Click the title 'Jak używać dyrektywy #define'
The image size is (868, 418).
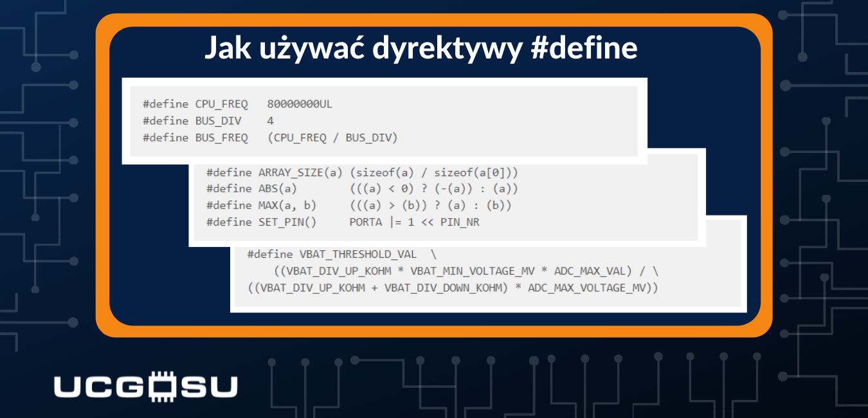[x=421, y=49]
